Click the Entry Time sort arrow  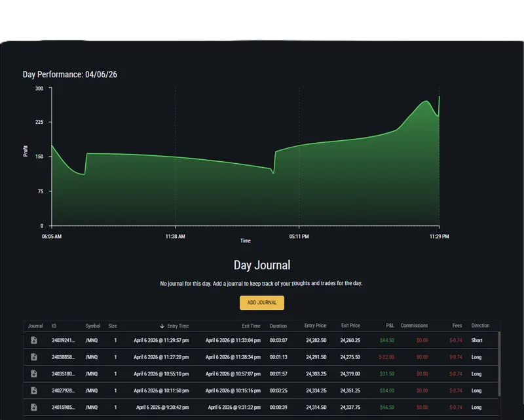click(x=162, y=326)
